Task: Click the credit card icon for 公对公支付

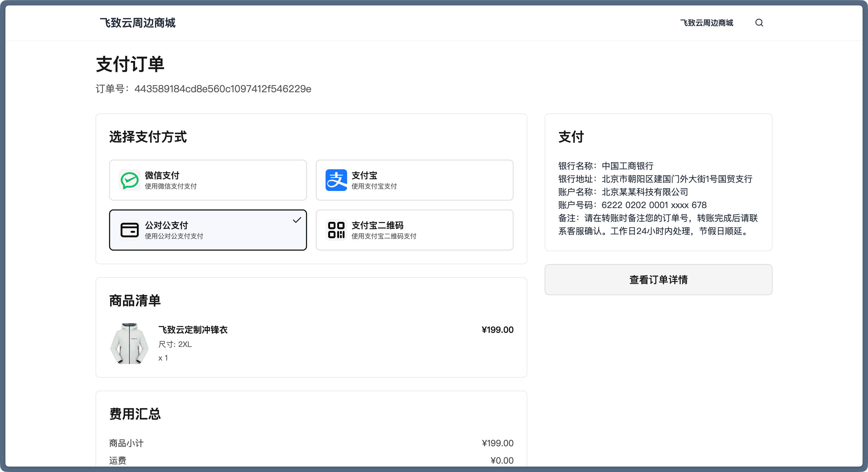Action: (x=129, y=230)
